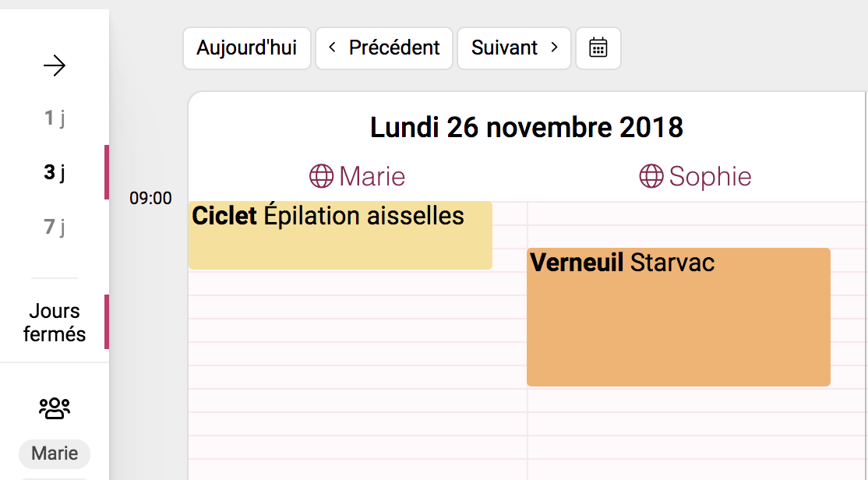Switch to the 1 j day view

coord(55,118)
